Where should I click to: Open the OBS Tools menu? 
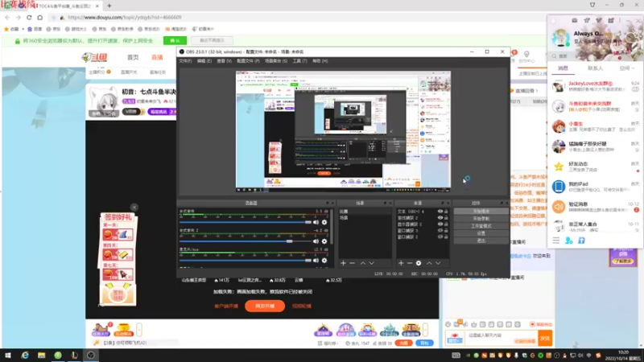pyautogui.click(x=299, y=61)
